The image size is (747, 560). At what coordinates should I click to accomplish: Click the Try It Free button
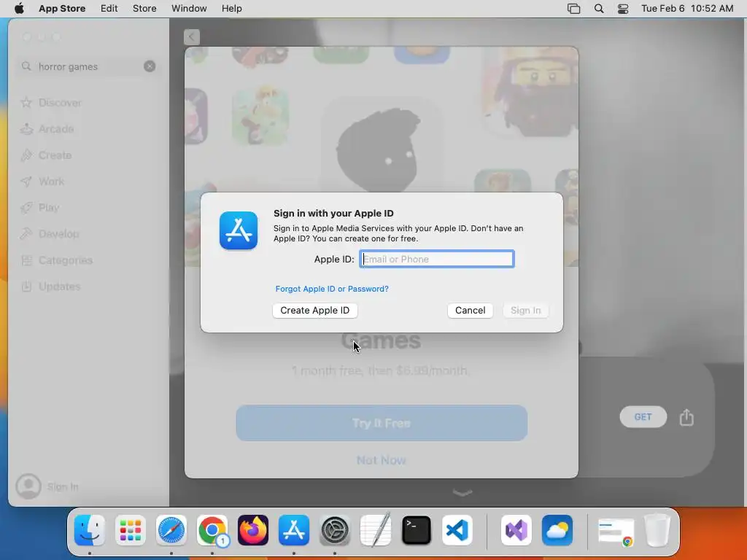click(382, 423)
